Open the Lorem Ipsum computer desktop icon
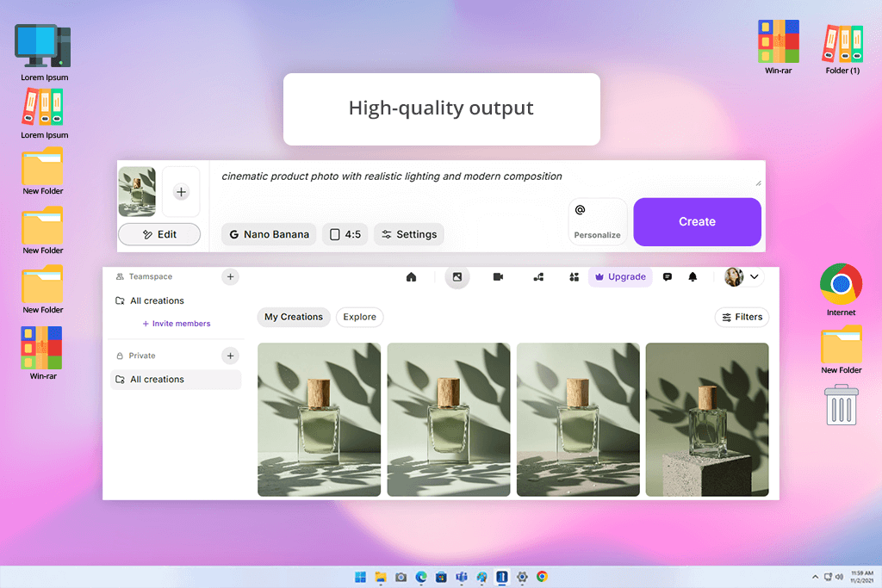The image size is (882, 588). pyautogui.click(x=44, y=53)
